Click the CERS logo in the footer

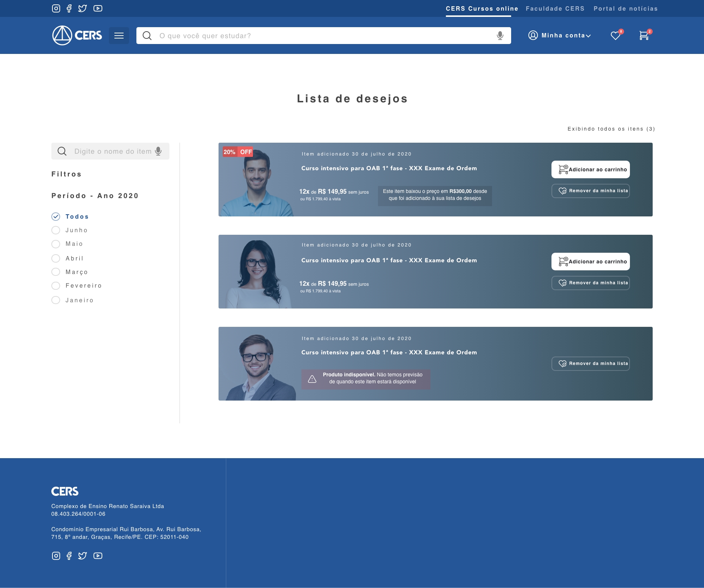tap(65, 491)
